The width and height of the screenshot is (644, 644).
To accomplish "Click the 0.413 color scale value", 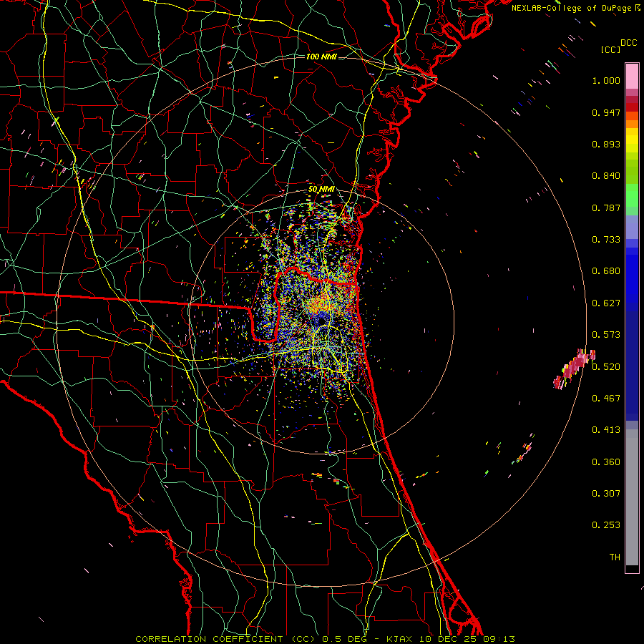I will coord(606,430).
